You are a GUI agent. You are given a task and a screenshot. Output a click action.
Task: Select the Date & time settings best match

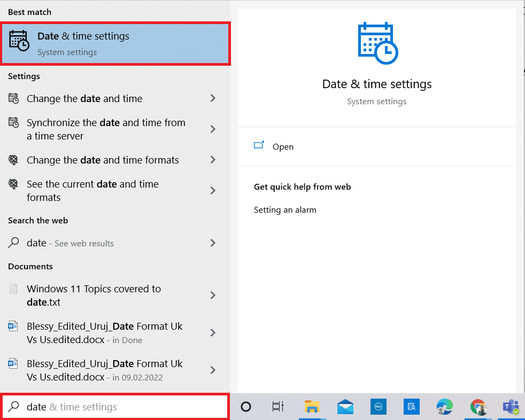pyautogui.click(x=115, y=43)
